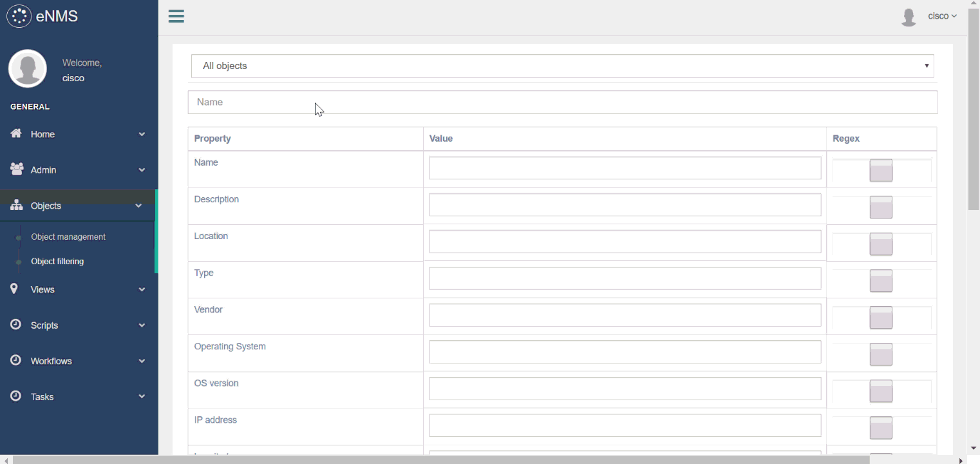The height and width of the screenshot is (464, 980).
Task: Click the Scripts clock icon
Action: (16, 325)
